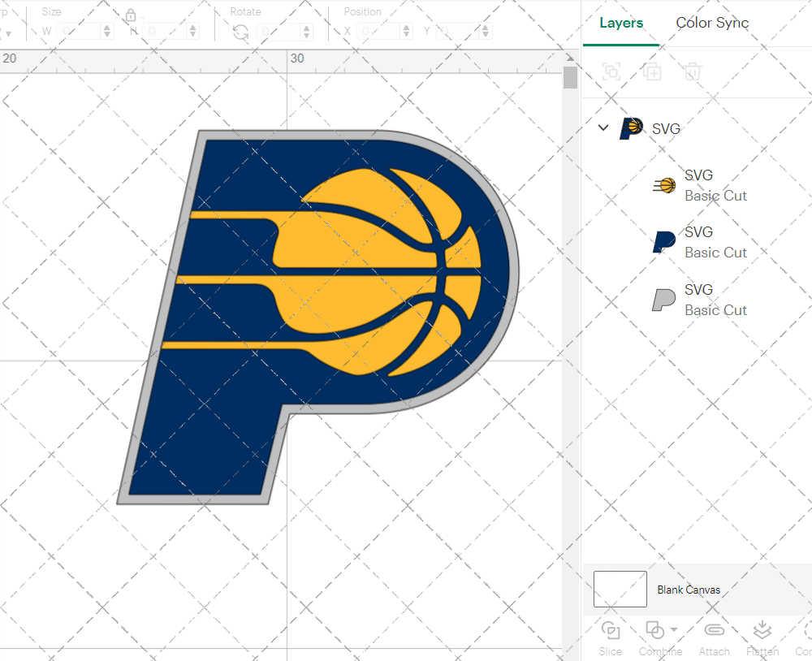
Task: Click the Blank Canvas label
Action: tap(689, 590)
